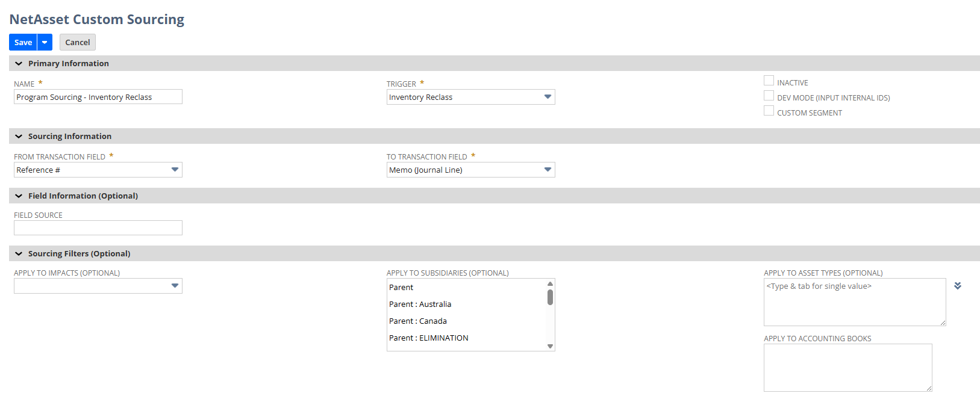Open the Save button dropdown arrow
The width and height of the screenshot is (980, 402).
45,42
